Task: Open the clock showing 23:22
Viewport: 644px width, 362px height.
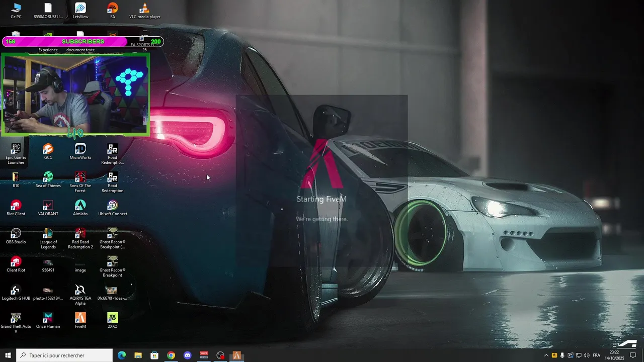Action: [x=614, y=355]
